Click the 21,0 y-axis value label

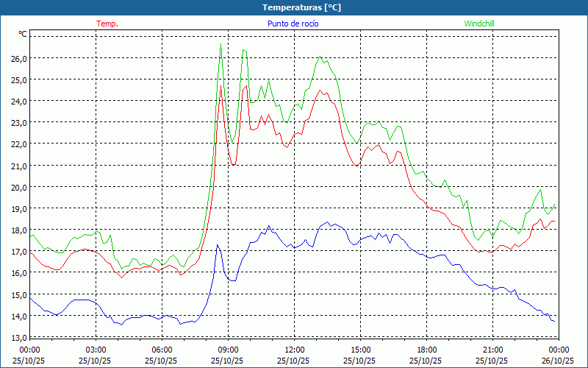[18, 166]
